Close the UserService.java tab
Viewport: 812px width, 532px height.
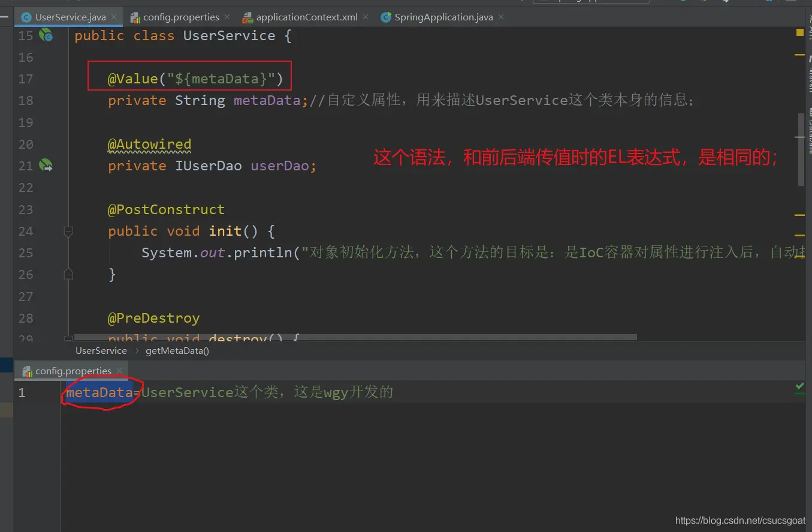(x=113, y=17)
